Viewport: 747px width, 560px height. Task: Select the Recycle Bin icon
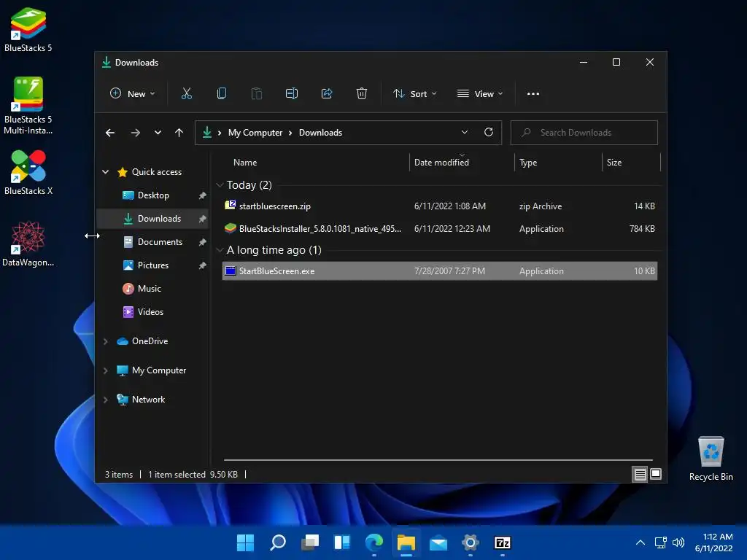click(x=711, y=458)
